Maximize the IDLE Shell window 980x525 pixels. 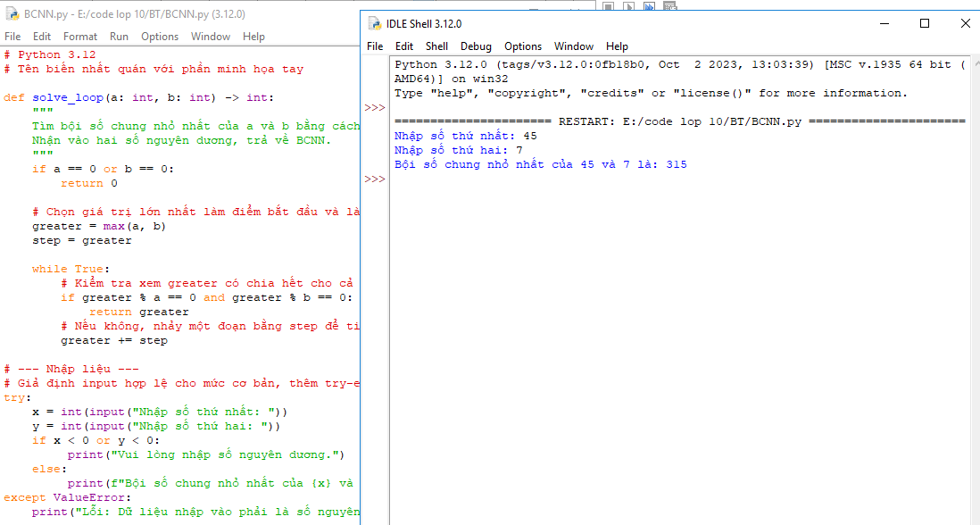pyautogui.click(x=924, y=23)
